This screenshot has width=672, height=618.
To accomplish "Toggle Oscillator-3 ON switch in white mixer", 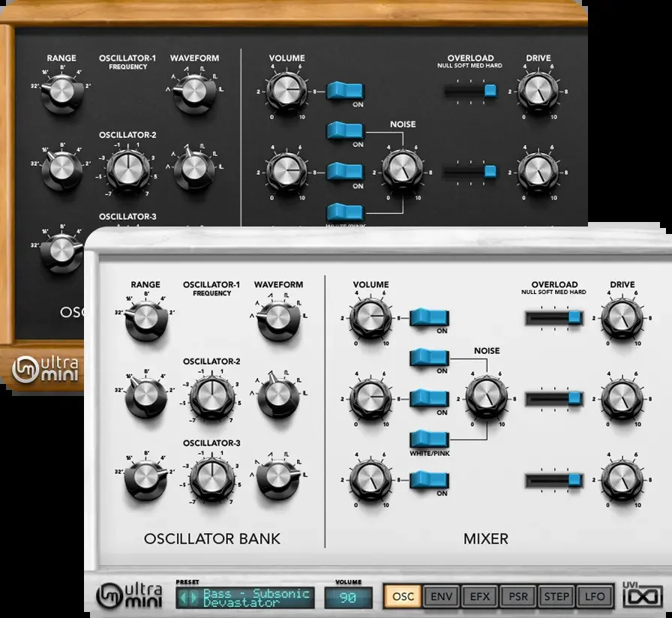I will tap(430, 480).
